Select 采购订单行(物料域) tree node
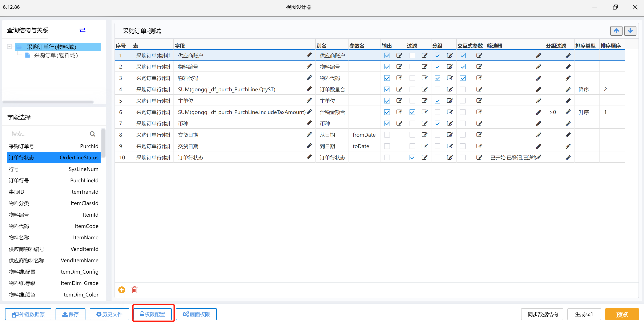Image resolution: width=644 pixels, height=323 pixels. click(x=58, y=47)
